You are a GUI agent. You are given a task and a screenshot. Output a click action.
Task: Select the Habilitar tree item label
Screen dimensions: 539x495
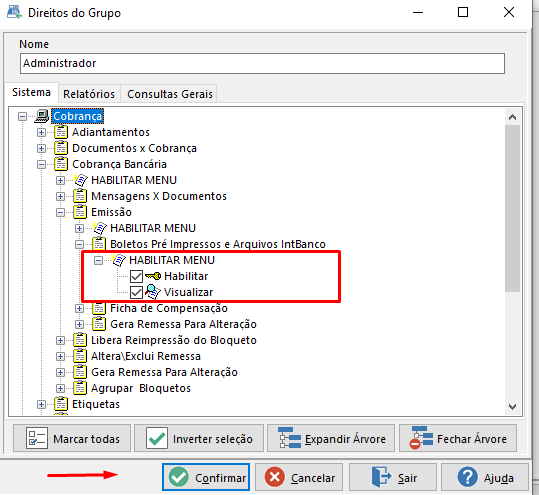point(186,276)
